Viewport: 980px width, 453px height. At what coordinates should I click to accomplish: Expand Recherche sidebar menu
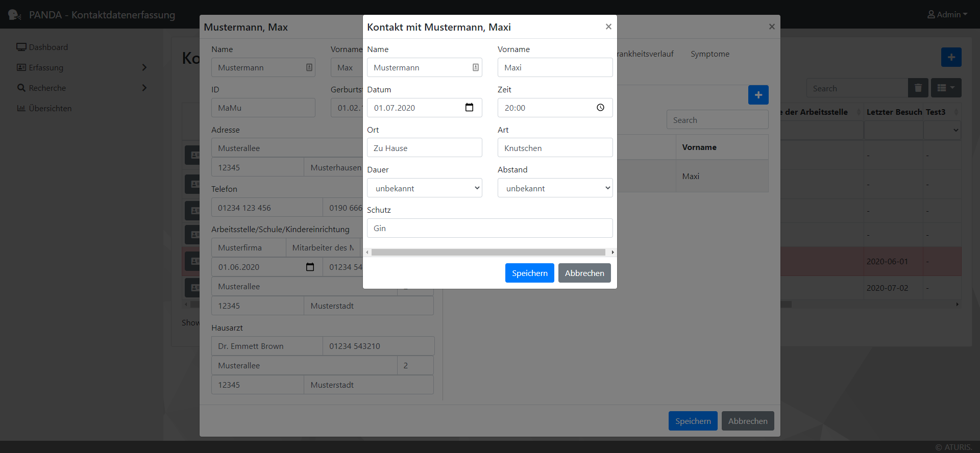[82, 88]
